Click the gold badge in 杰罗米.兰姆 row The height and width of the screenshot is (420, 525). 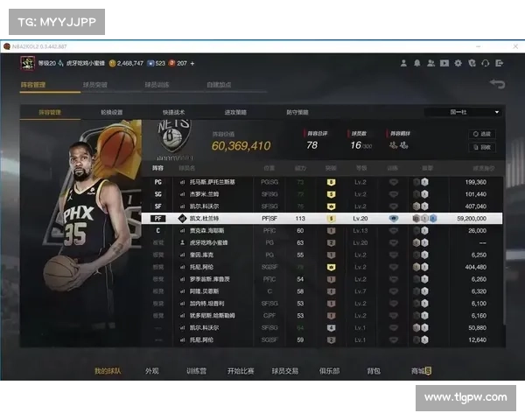click(x=331, y=194)
